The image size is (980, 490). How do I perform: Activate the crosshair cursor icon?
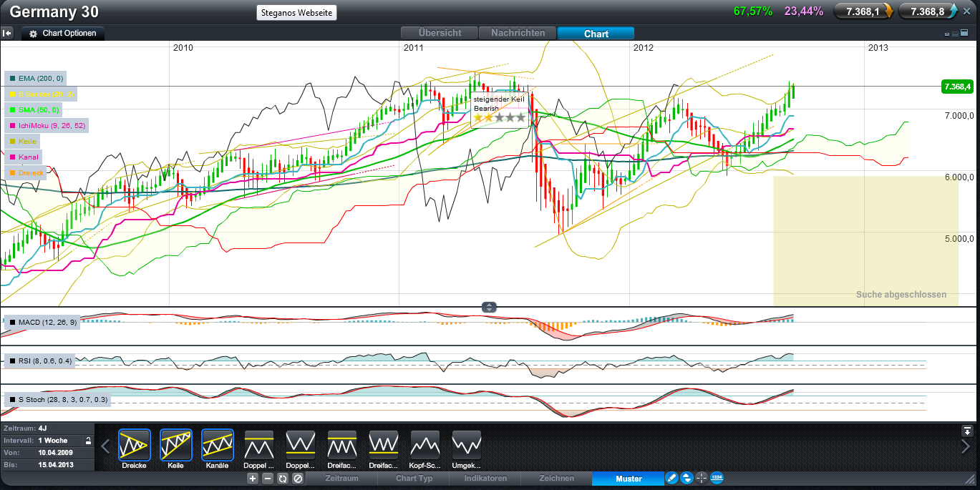point(702,479)
